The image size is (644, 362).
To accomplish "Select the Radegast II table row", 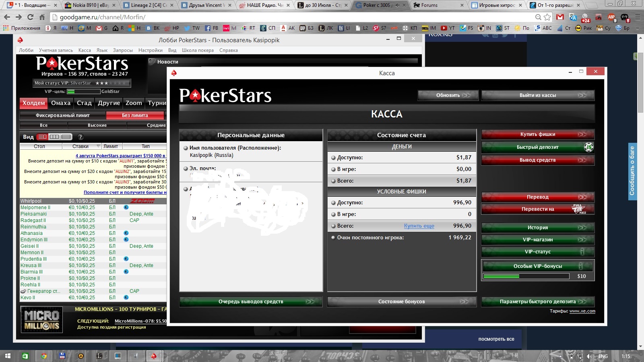I will click(x=93, y=220).
